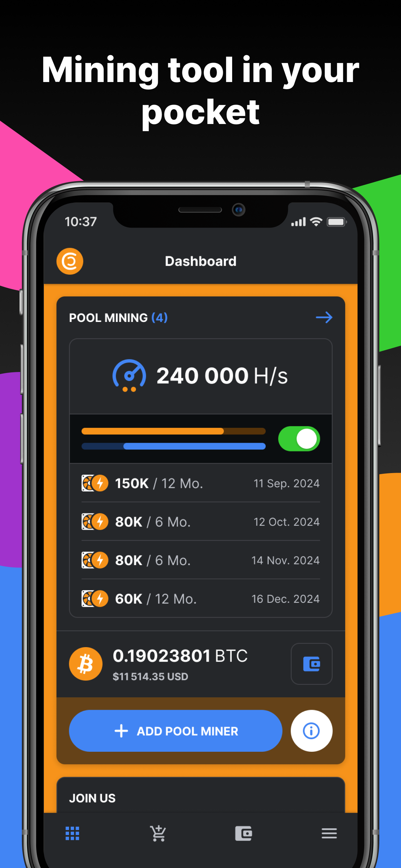This screenshot has height=868, width=401.
Task: Tap the POOL MINING (4) heading
Action: click(x=118, y=317)
